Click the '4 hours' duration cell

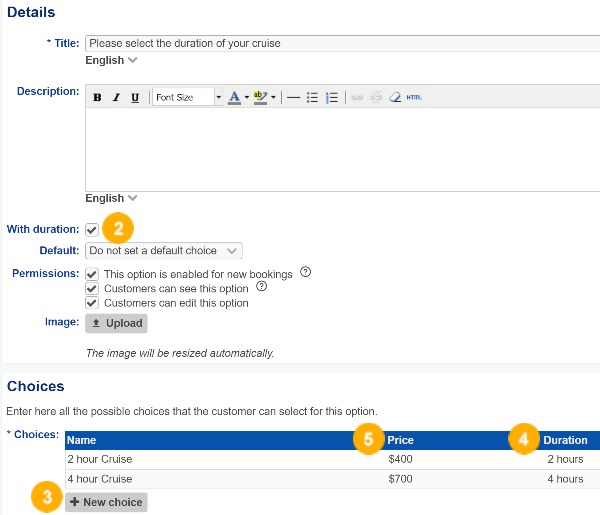pyautogui.click(x=565, y=479)
